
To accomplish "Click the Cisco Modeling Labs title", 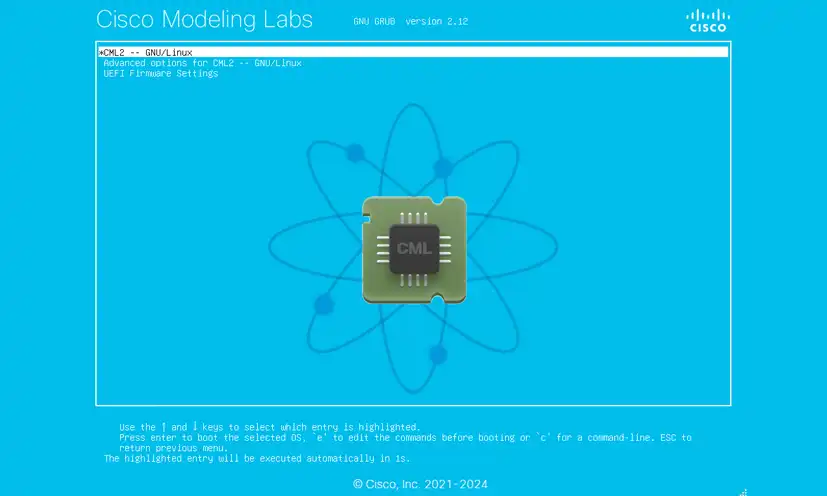I will click(204, 20).
